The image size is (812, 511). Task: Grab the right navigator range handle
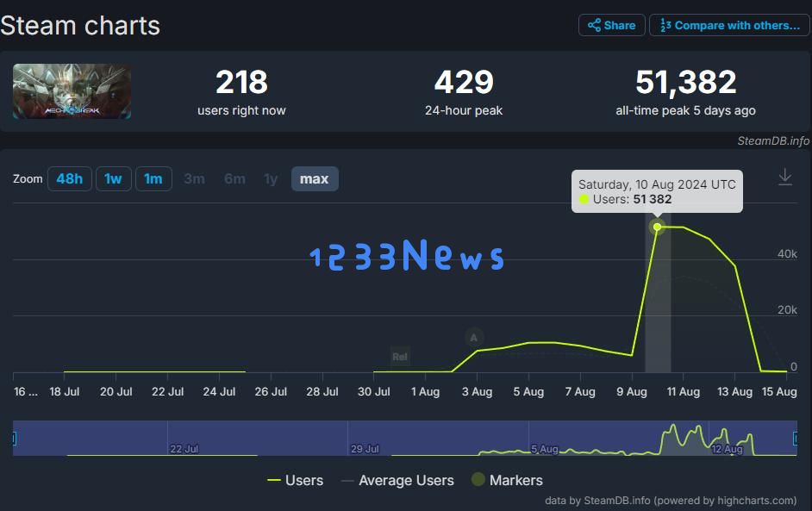(x=796, y=439)
